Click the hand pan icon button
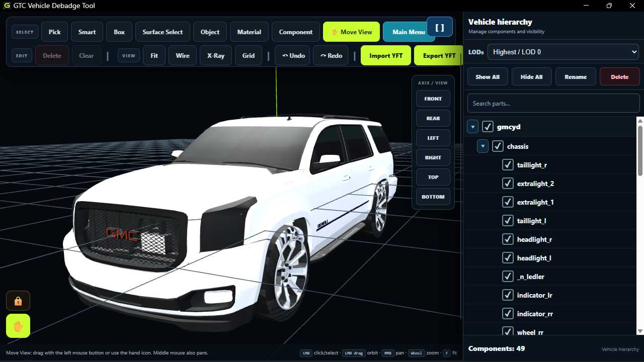This screenshot has height=362, width=644. (18, 326)
